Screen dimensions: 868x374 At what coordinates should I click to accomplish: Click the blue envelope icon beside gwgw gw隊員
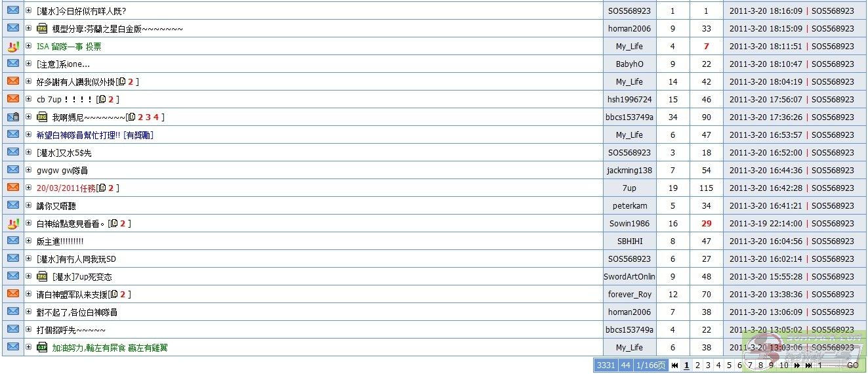[12, 170]
